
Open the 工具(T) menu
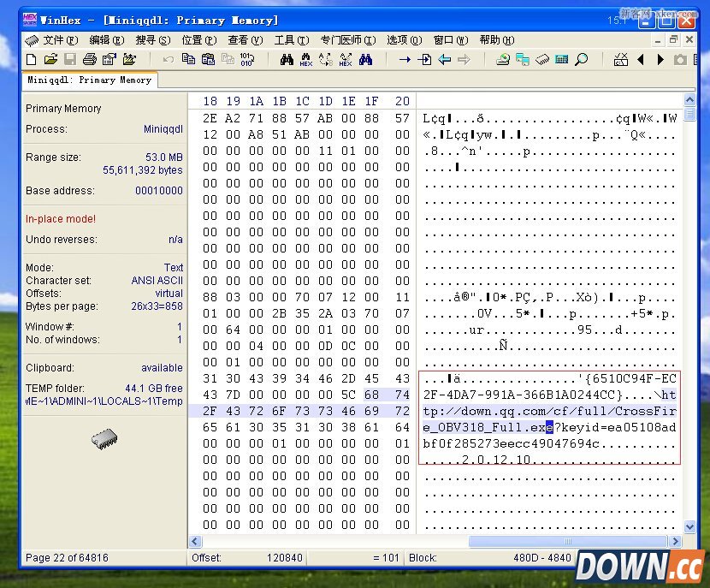(x=289, y=40)
